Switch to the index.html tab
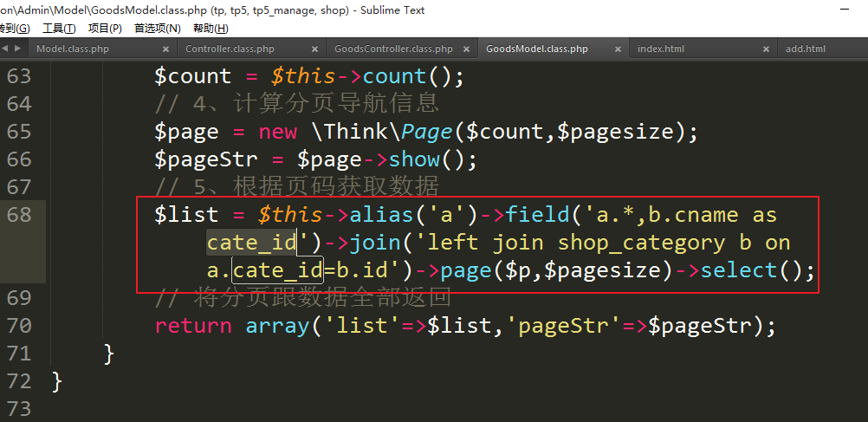This screenshot has height=422, width=868. tap(660, 49)
